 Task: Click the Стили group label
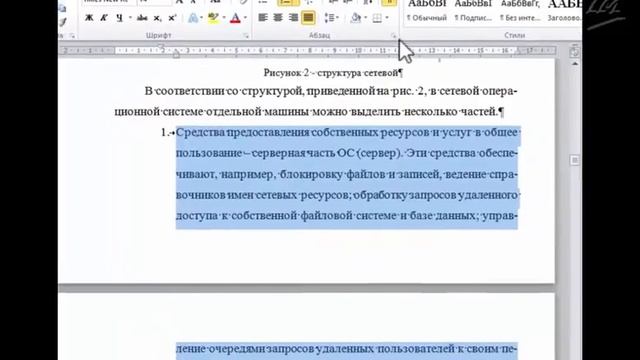pyautogui.click(x=514, y=36)
